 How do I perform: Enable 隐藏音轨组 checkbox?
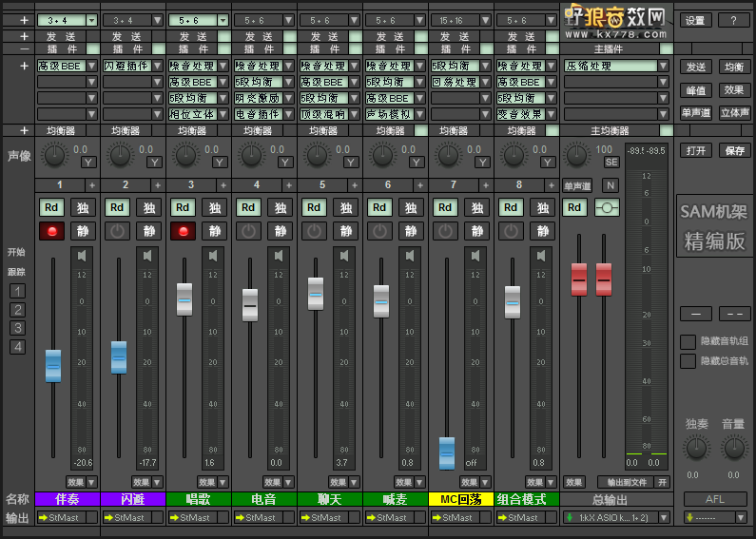tap(688, 342)
